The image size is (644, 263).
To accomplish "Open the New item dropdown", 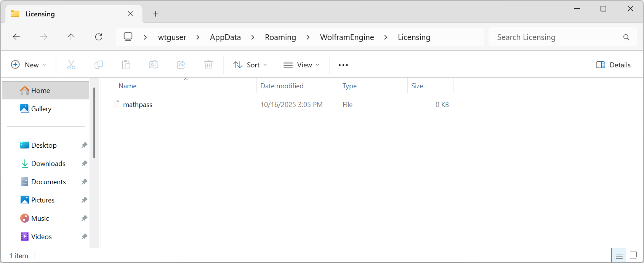I will coord(29,65).
